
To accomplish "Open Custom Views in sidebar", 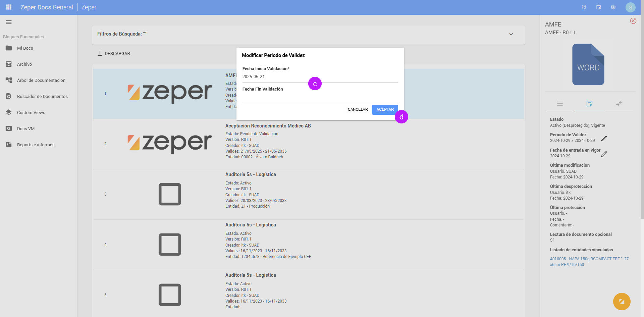I will click(x=39, y=113).
